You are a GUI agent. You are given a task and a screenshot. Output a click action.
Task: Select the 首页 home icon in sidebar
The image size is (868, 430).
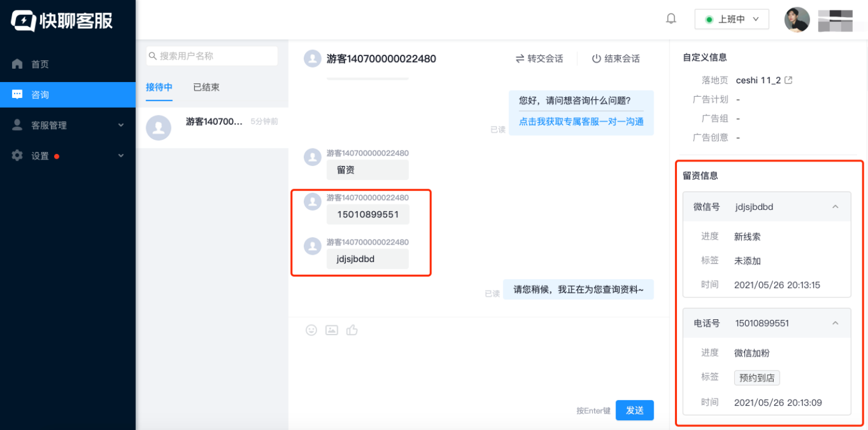pos(16,63)
